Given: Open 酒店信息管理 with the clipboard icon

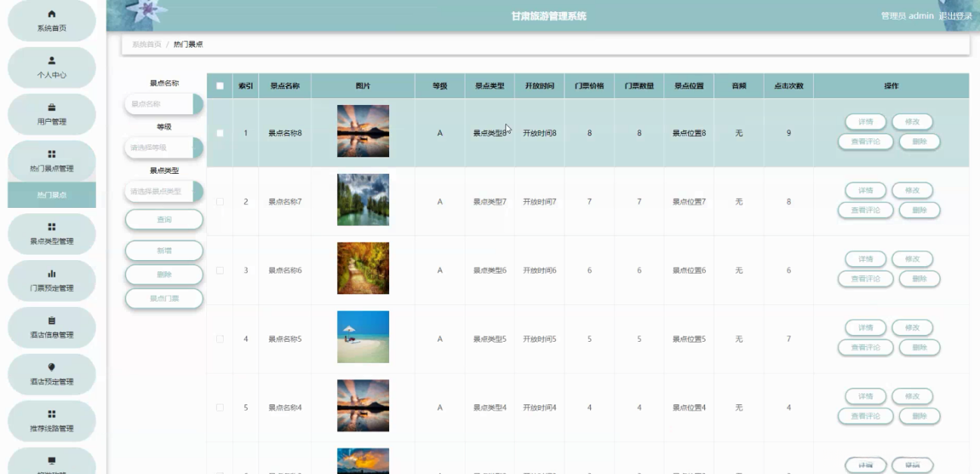Looking at the screenshot, I should pos(51,327).
